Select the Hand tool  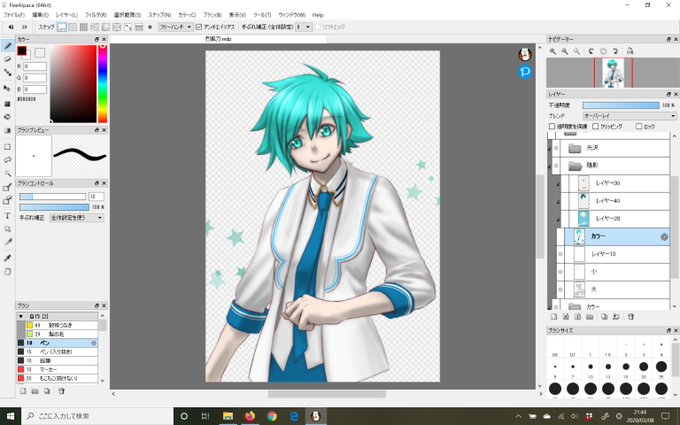[7, 272]
